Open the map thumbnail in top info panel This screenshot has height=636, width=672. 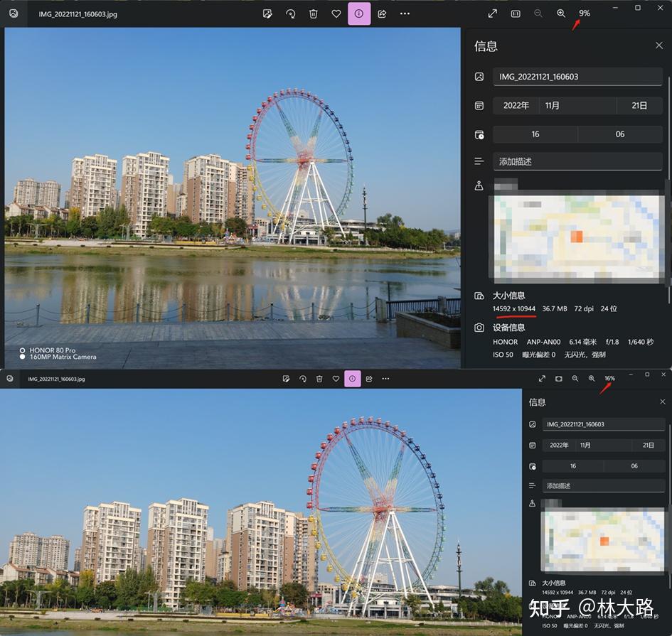click(x=577, y=237)
